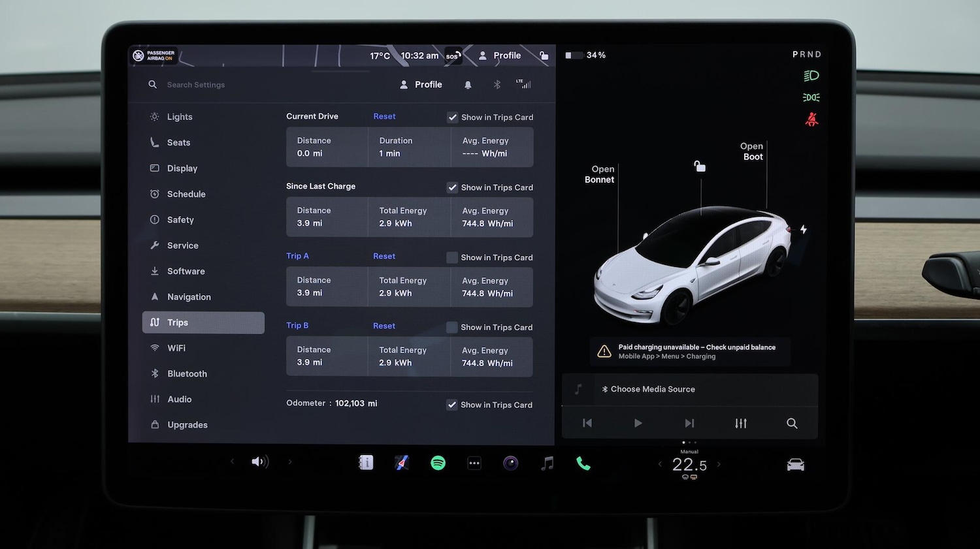Viewport: 980px width, 549px height.
Task: Open media equalizer settings
Action: 741,423
